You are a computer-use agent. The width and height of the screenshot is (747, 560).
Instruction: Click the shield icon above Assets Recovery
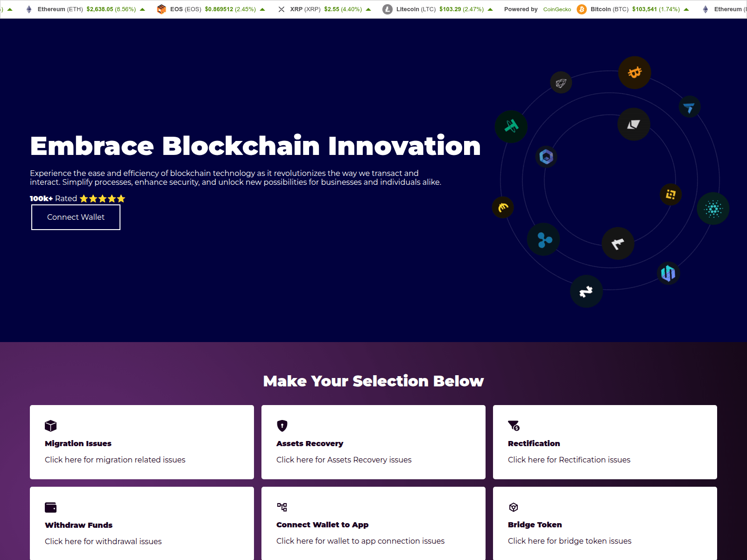(282, 426)
